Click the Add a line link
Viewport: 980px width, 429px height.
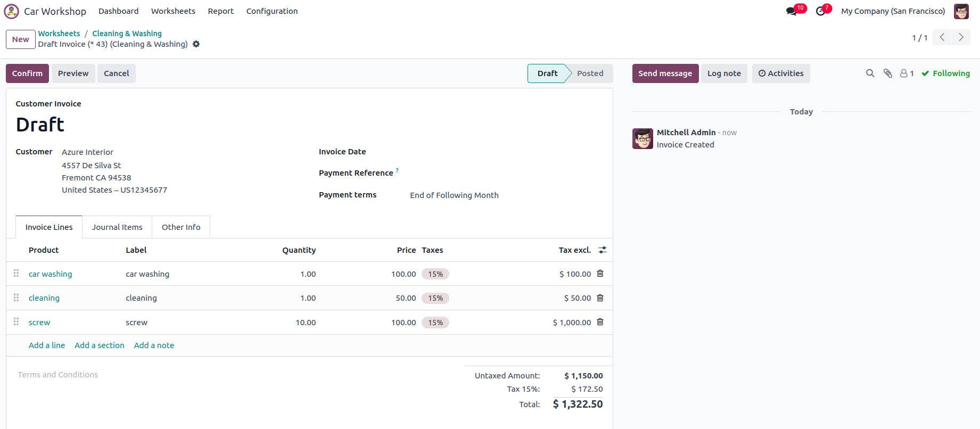coord(47,345)
